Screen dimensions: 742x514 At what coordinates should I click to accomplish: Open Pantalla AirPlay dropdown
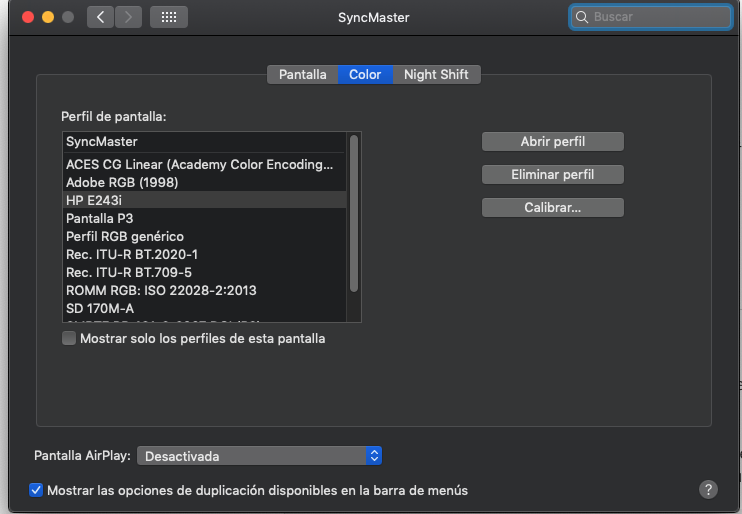(259, 456)
